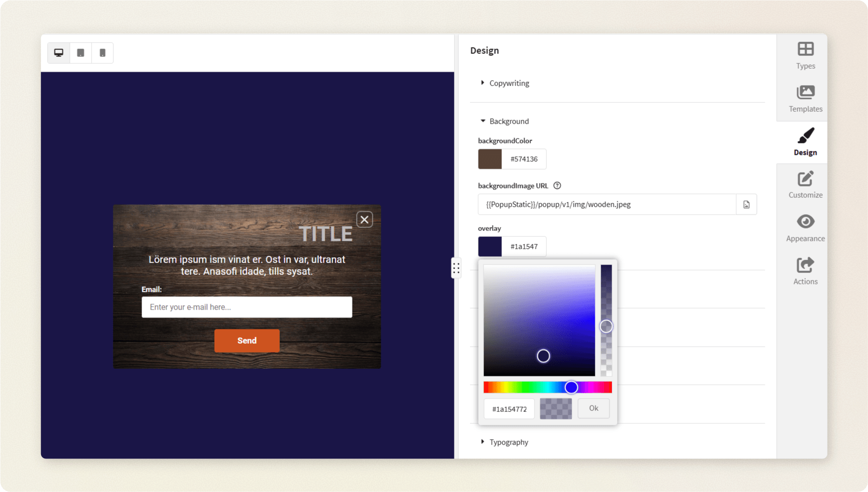This screenshot has height=492, width=868.
Task: Click the backgroundColor brown swatch
Action: coord(490,159)
